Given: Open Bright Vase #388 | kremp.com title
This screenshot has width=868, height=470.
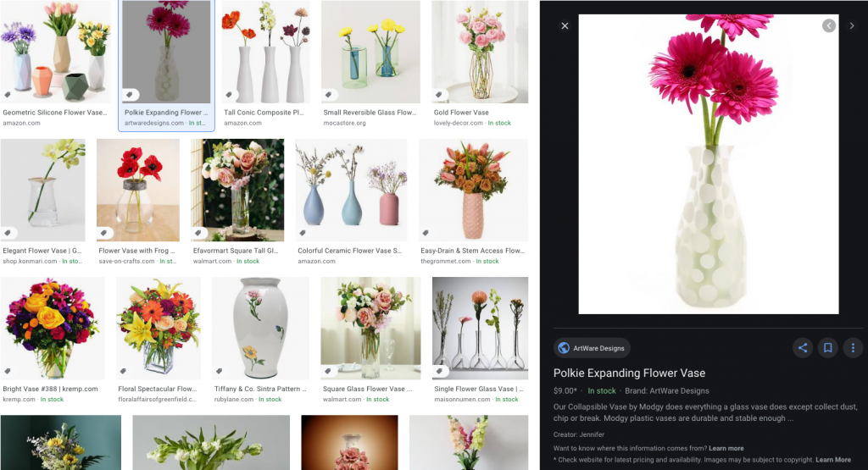Looking at the screenshot, I should (50, 389).
